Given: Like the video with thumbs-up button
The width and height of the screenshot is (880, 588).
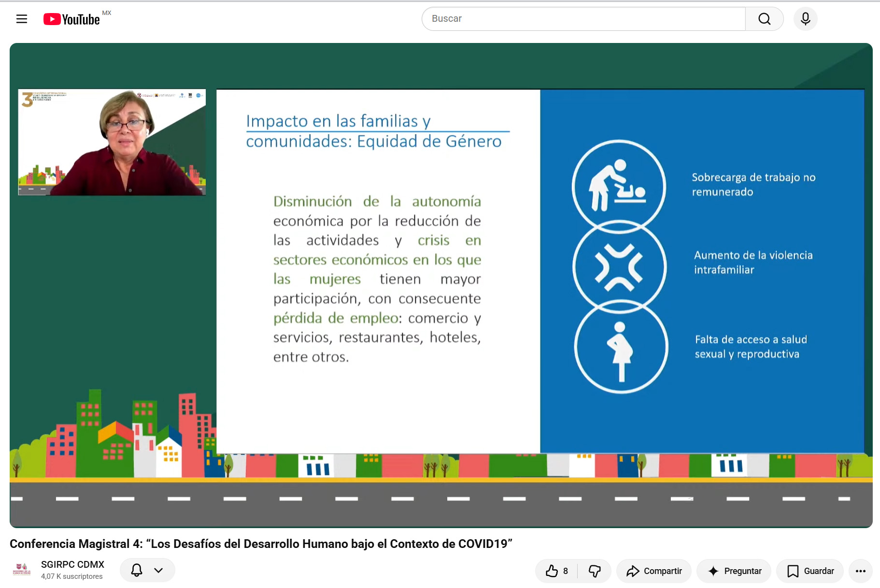Looking at the screenshot, I should click(x=556, y=571).
